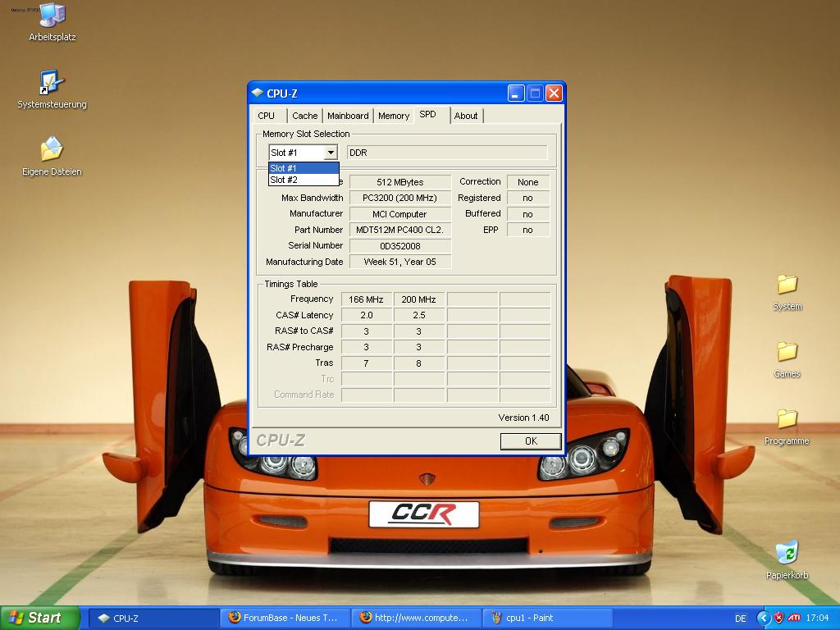840x630 pixels.
Task: Click the PC3200 (200 MHz) bandwidth value
Action: (400, 198)
